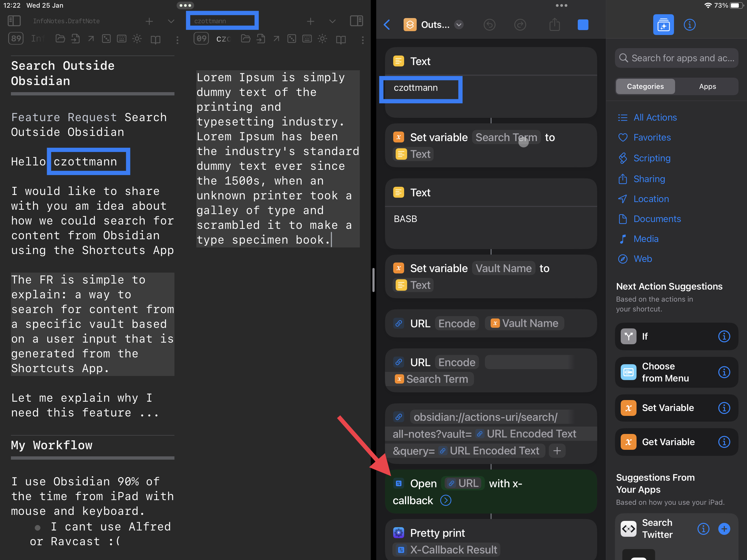Viewport: 747px width, 560px height.
Task: Tap the blue Stop square to halt the shortcut
Action: (x=583, y=24)
